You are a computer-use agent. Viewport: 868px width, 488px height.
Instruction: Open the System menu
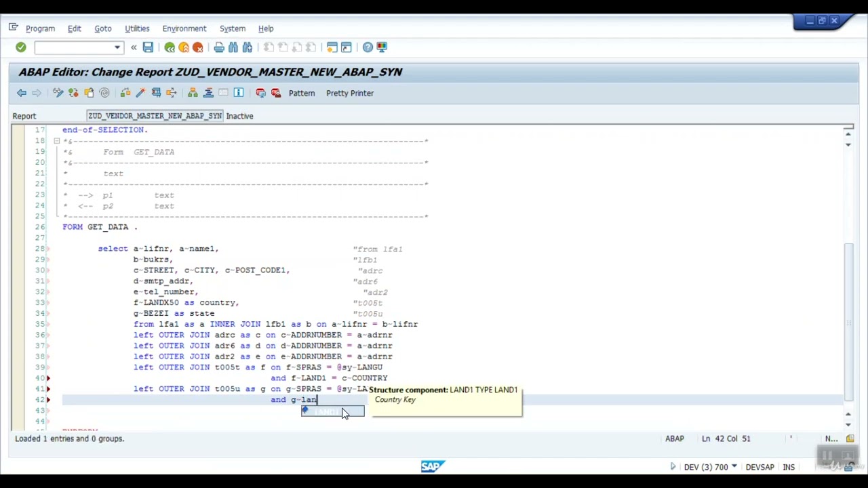coord(233,28)
